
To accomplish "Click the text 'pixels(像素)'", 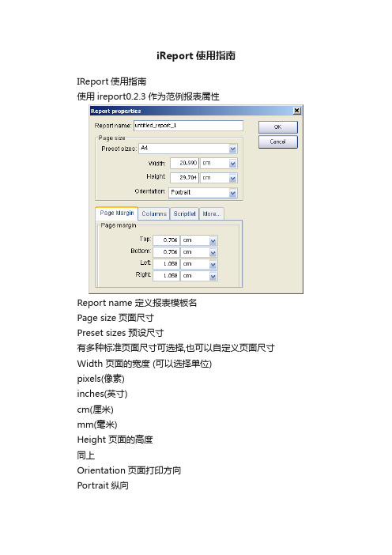I will coord(101,379).
